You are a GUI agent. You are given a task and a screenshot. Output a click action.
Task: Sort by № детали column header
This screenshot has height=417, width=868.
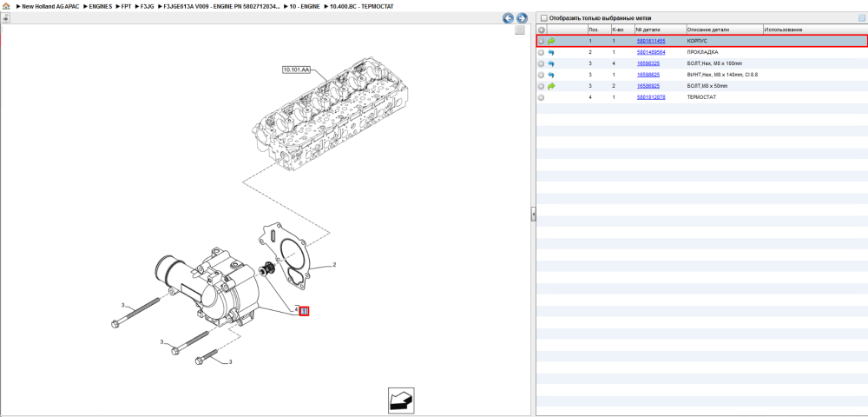660,30
